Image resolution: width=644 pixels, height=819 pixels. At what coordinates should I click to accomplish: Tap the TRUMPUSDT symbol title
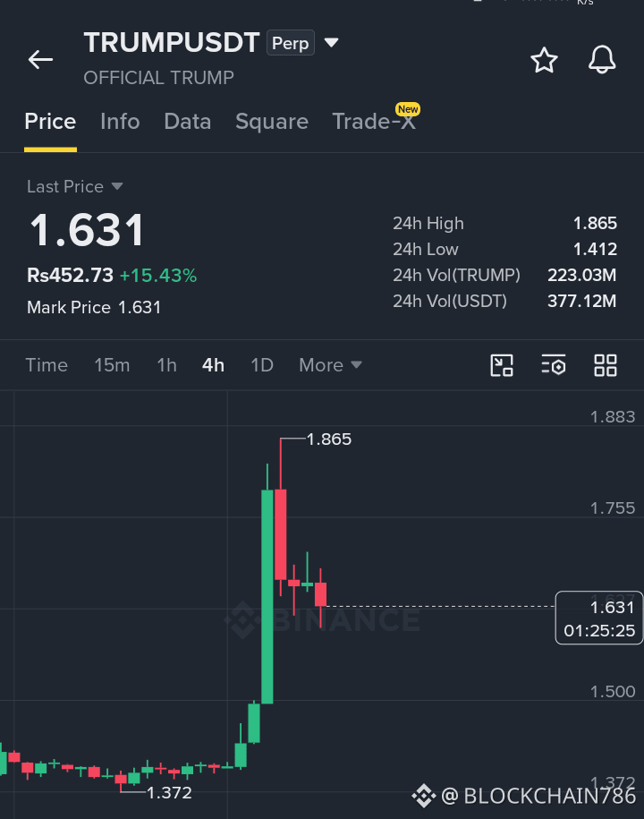172,43
